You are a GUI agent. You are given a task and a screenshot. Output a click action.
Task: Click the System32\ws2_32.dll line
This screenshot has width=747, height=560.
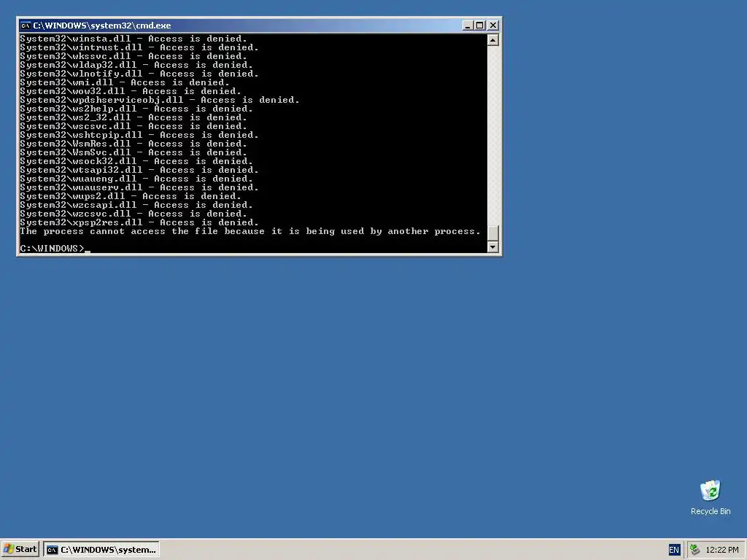point(133,117)
